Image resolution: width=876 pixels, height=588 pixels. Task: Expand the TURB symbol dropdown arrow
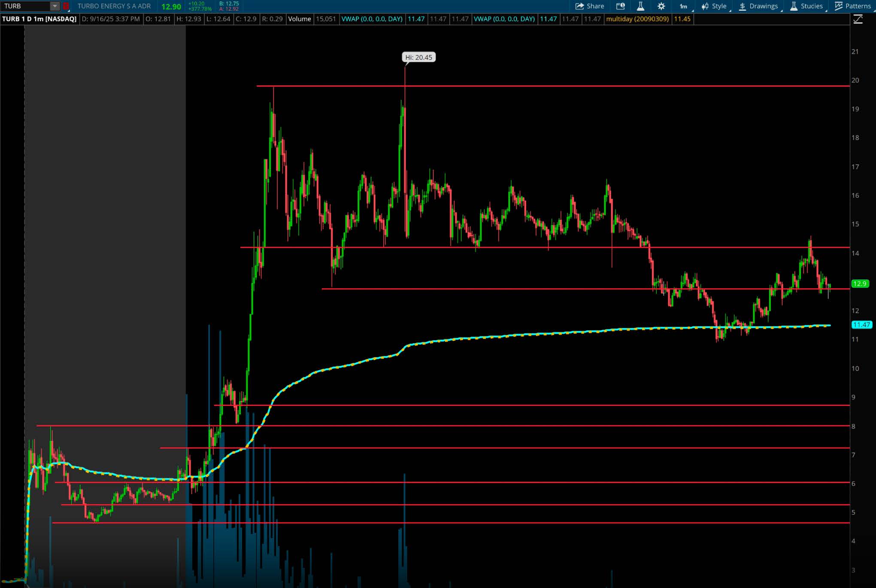click(55, 6)
